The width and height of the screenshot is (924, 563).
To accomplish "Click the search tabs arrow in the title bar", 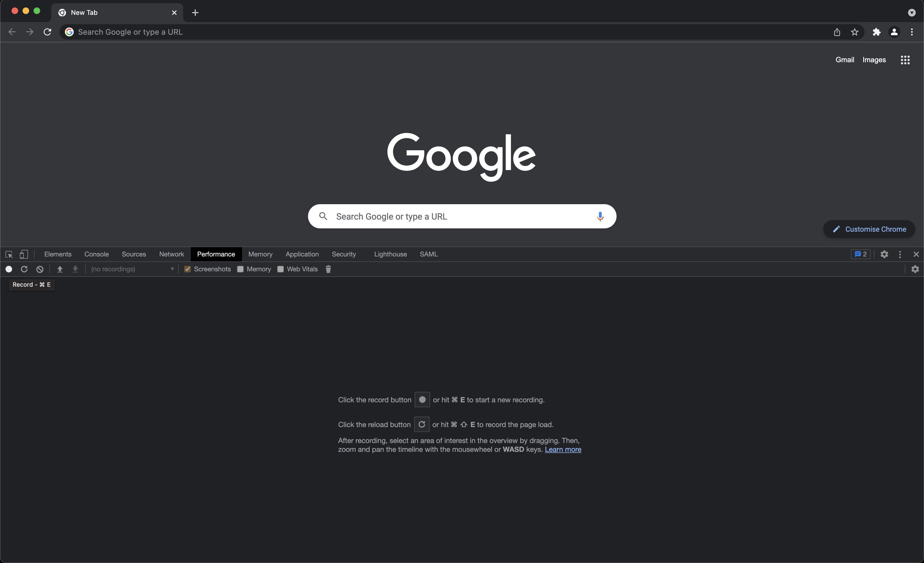I will point(912,13).
